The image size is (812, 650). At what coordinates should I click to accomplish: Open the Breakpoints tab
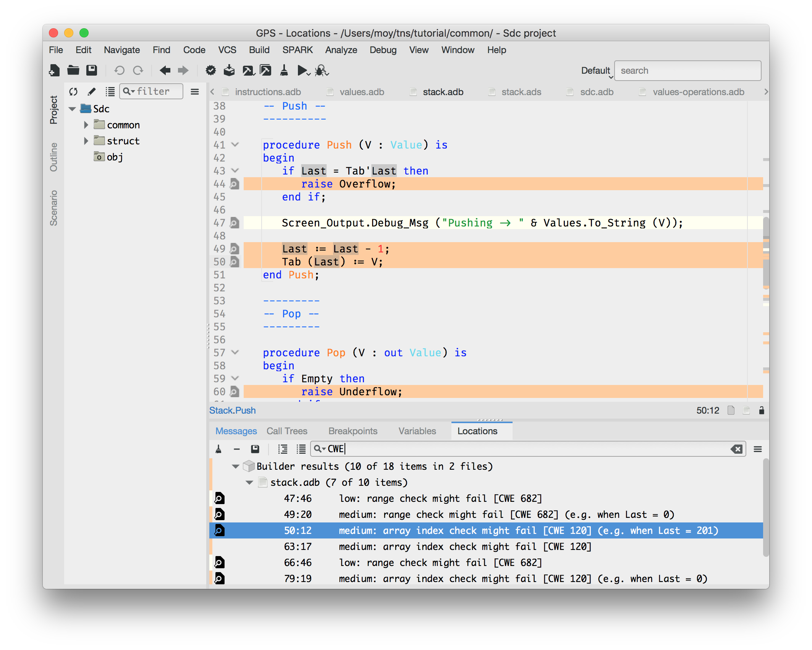[x=353, y=431]
